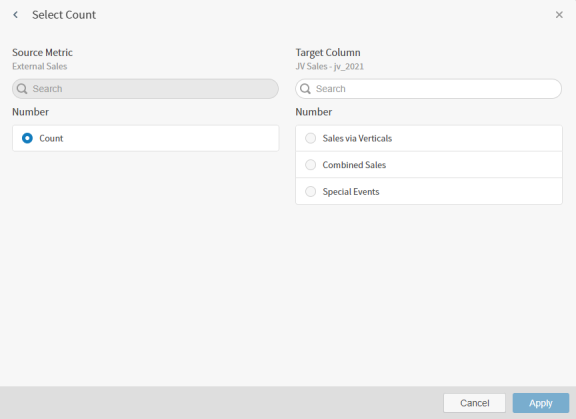This screenshot has width=576, height=419.
Task: Cancel the Select Count dialog
Action: pos(474,403)
